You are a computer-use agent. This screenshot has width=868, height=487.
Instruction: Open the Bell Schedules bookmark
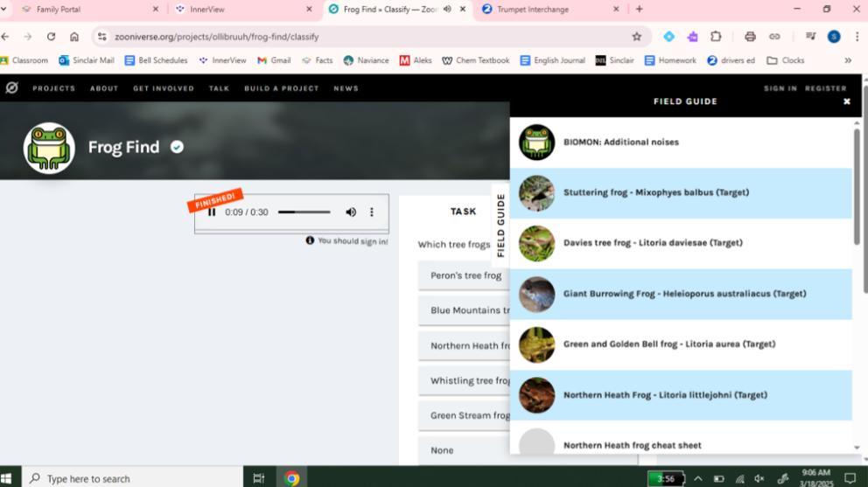[x=156, y=60]
